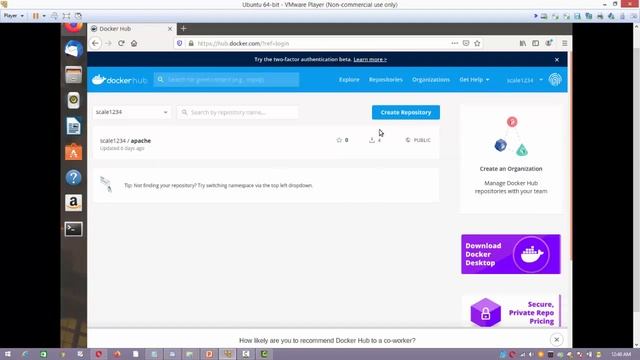Enter VMware full screen mode
Image resolution: width=640 pixels, height=360 pixels.
pyautogui.click(x=66, y=16)
